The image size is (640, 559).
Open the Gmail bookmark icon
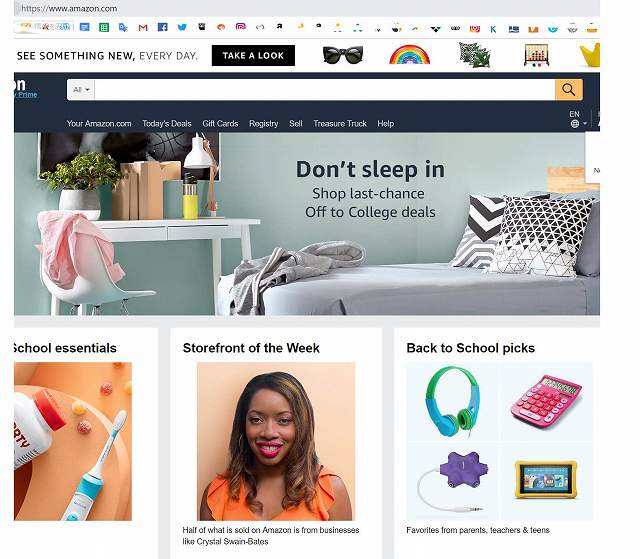click(143, 28)
